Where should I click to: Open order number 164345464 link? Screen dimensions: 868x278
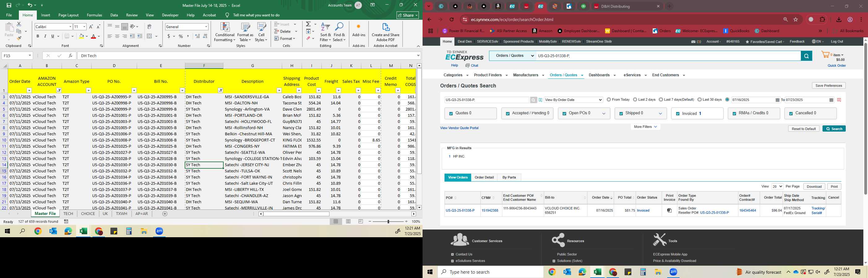pyautogui.click(x=747, y=210)
